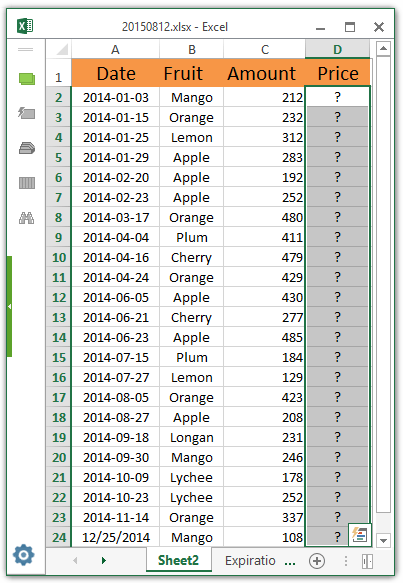Open the blue gear settings icon
Image resolution: width=403 pixels, height=583 pixels.
23,555
